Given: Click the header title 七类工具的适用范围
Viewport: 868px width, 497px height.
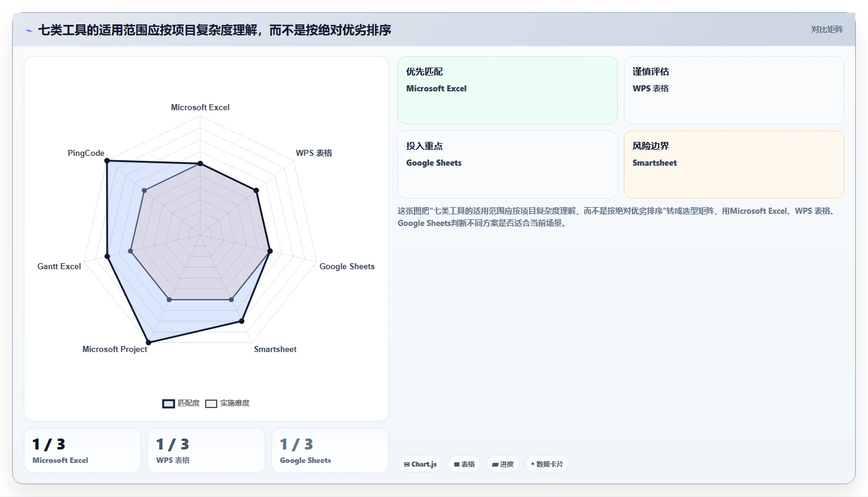Looking at the screenshot, I should [215, 30].
